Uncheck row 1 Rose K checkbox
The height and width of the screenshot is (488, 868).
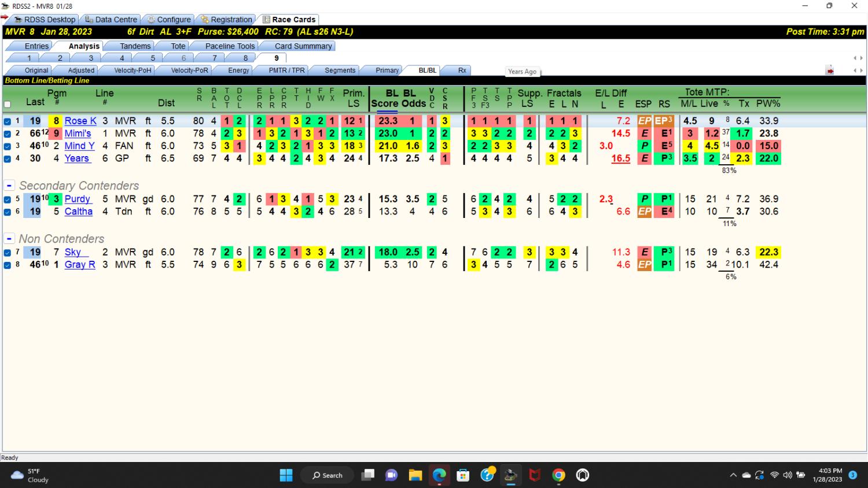pyautogui.click(x=8, y=121)
